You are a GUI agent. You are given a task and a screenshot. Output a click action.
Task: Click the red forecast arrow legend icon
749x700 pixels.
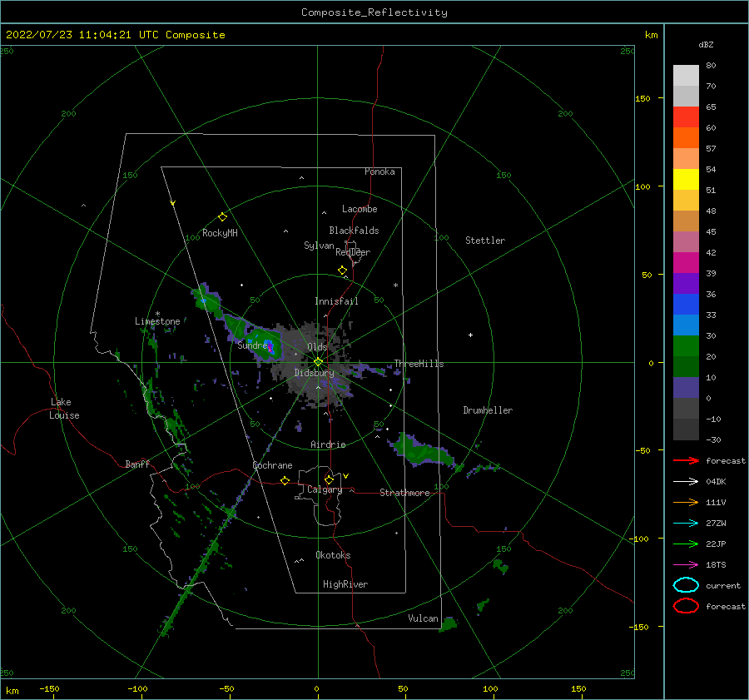pyautogui.click(x=686, y=460)
